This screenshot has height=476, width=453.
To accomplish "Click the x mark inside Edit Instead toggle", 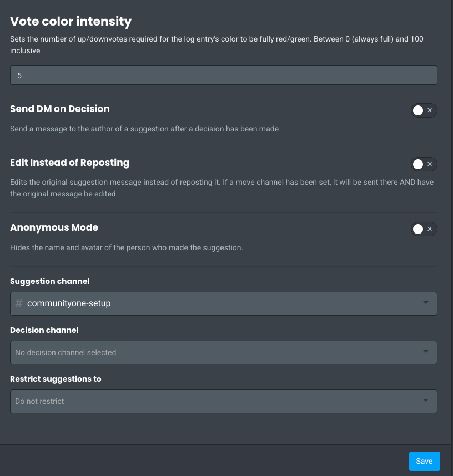I will [x=430, y=164].
